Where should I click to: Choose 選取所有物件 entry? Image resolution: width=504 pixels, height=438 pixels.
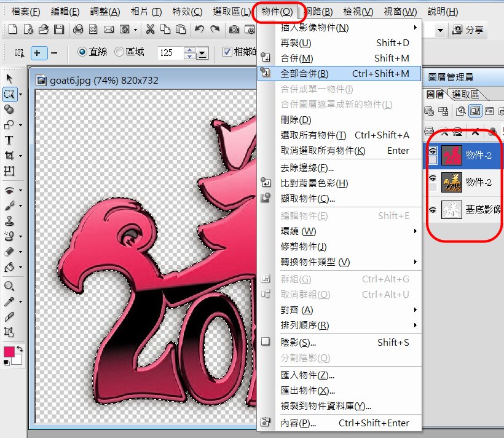(x=339, y=135)
